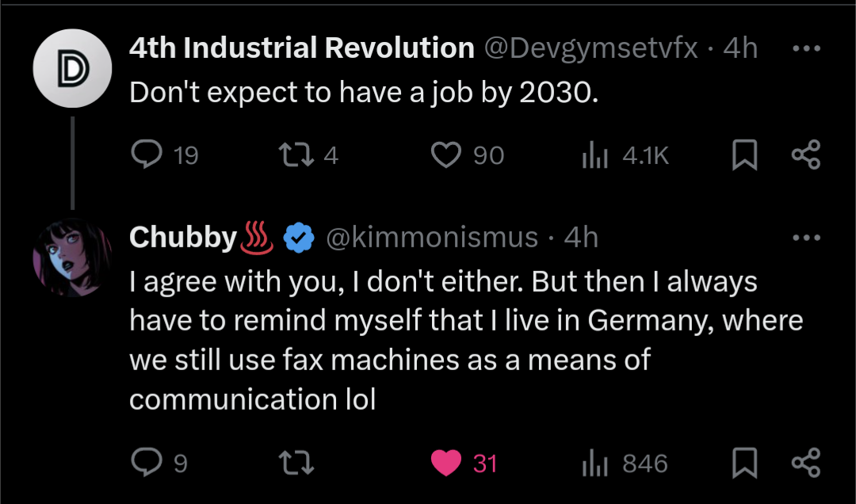
Task: Share the 4th Industrial Revolution tweet
Action: tap(806, 155)
